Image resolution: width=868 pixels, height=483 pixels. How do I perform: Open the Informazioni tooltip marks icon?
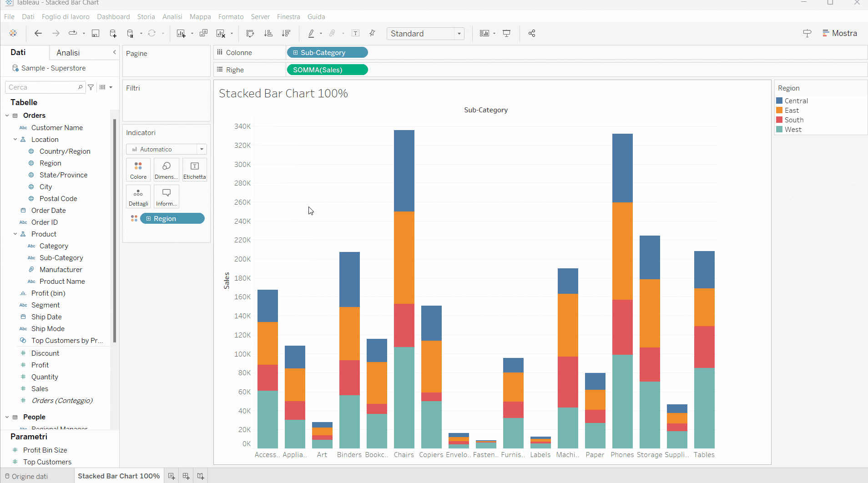(166, 196)
